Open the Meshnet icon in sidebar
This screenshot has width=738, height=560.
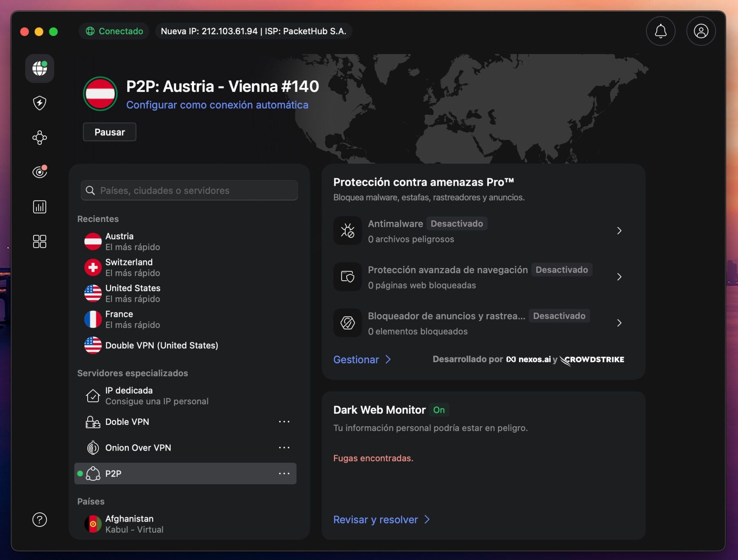pos(40,138)
